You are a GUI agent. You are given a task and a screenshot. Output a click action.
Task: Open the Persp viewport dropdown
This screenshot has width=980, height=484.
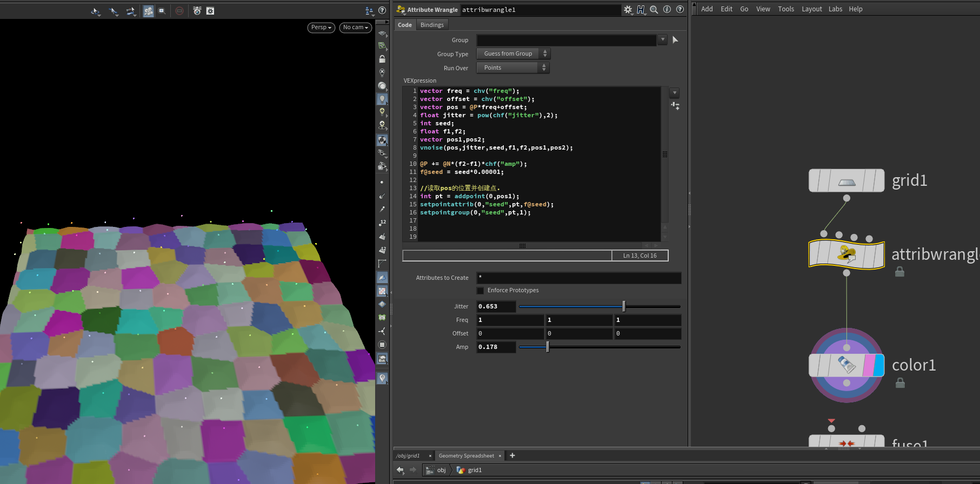tap(321, 28)
